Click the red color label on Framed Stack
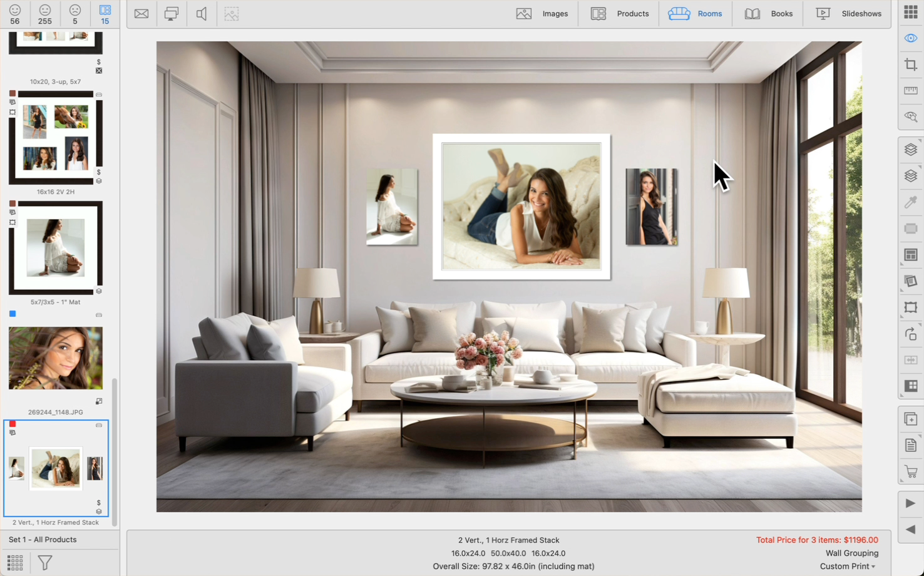 [13, 424]
